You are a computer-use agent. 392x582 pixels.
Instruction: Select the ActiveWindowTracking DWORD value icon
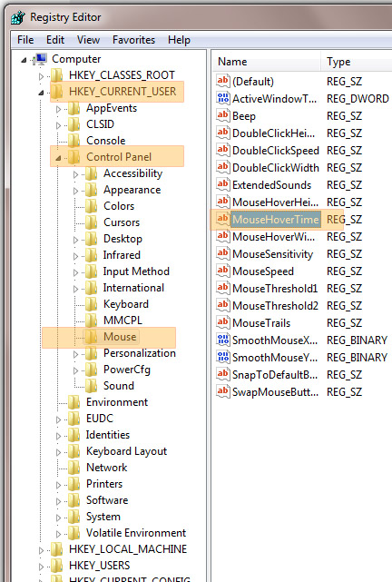point(222,98)
